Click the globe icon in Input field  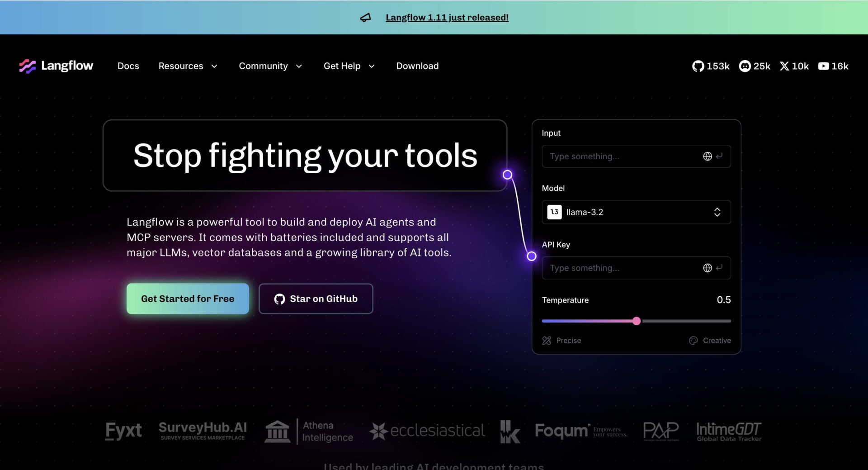(708, 157)
